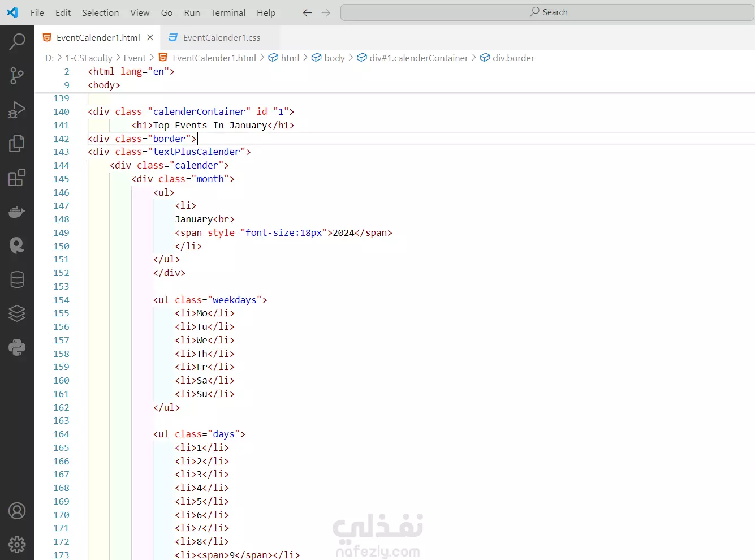Viewport: 755px width, 560px height.
Task: Select the html breadcrumb element
Action: [x=290, y=58]
